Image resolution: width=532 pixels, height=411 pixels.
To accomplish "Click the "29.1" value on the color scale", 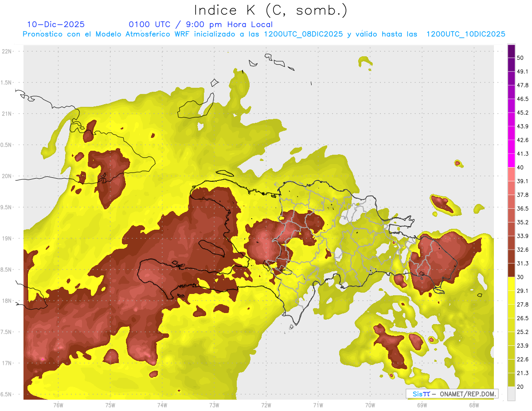I will (523, 291).
